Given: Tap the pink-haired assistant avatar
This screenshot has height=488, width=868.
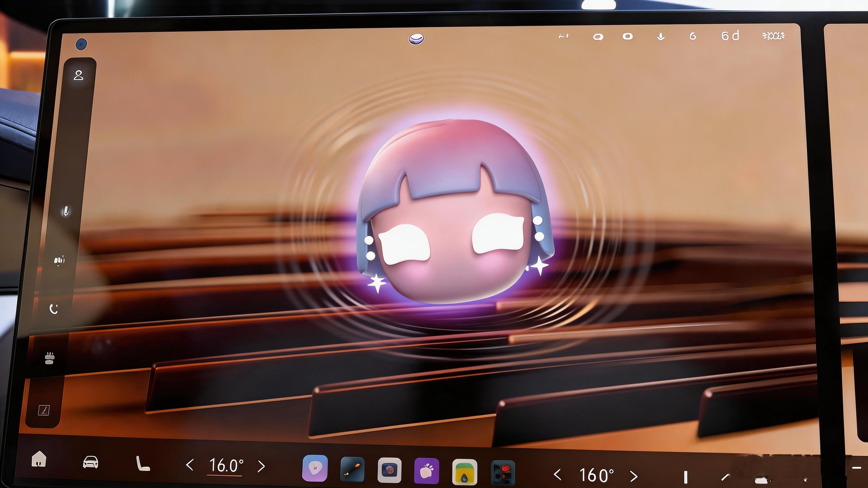Looking at the screenshot, I should click(x=455, y=216).
